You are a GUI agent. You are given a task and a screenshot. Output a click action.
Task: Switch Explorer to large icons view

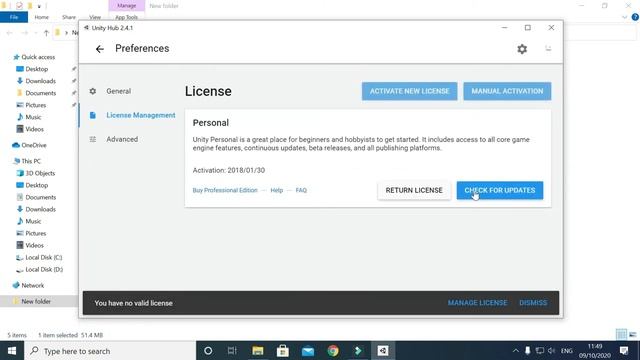(633, 334)
